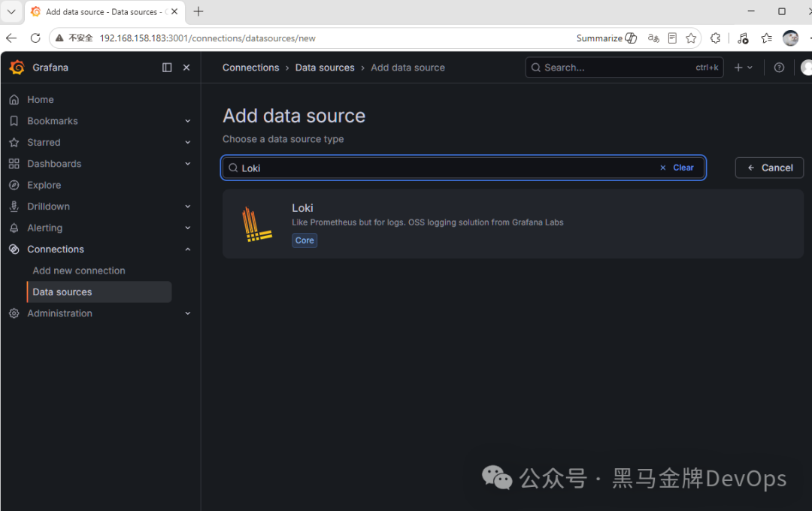Image resolution: width=812 pixels, height=511 pixels.
Task: Select the Loki data source card
Action: (x=513, y=224)
